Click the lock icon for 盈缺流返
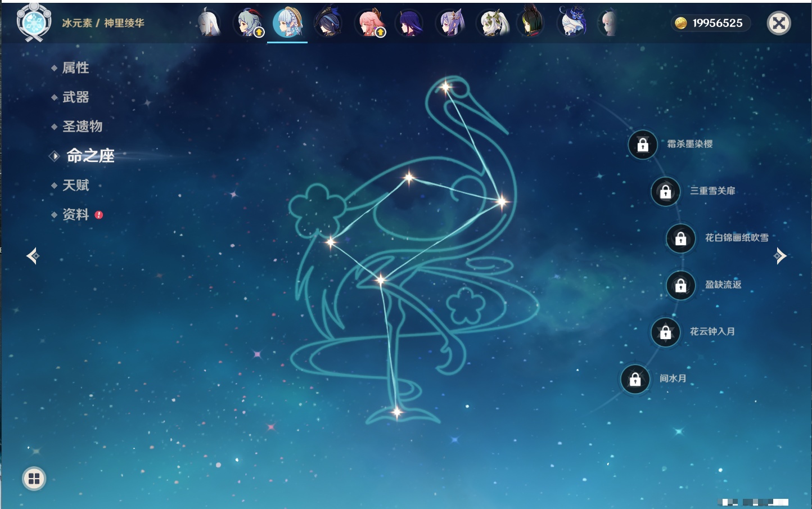 pyautogui.click(x=681, y=285)
